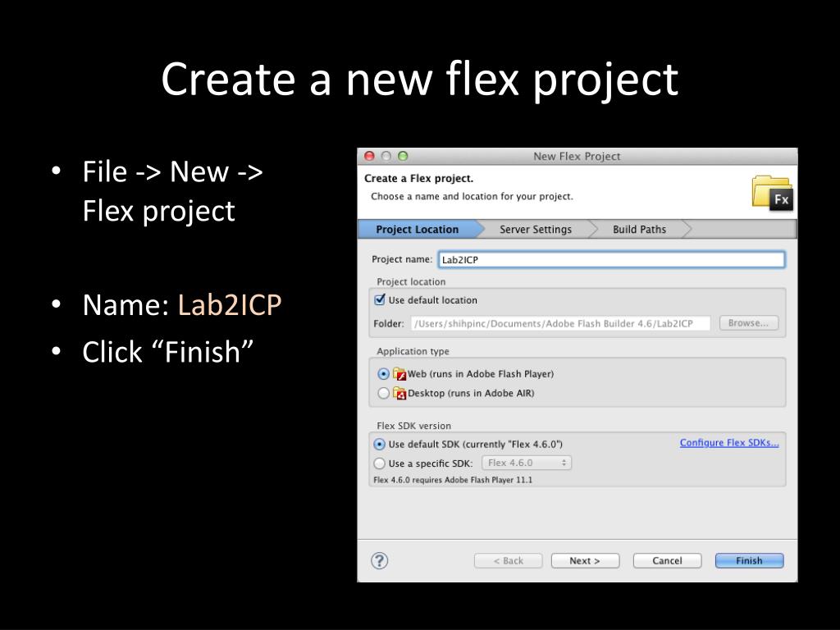Viewport: 840px width, 630px height.
Task: Click the 'New Flex Project' title bar text
Action: (577, 157)
